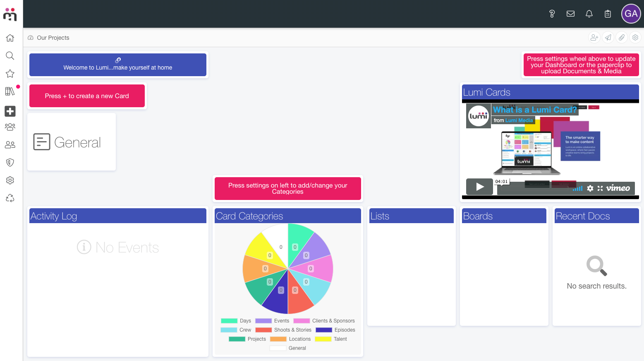The width and height of the screenshot is (644, 361).
Task: Click the Activity Log header
Action: (118, 216)
